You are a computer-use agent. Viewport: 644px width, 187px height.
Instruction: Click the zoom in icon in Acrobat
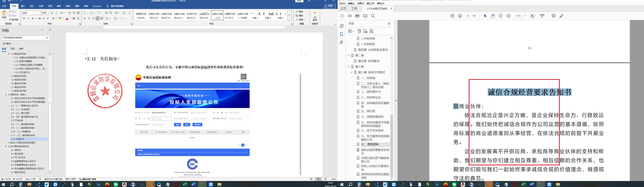click(x=508, y=16)
